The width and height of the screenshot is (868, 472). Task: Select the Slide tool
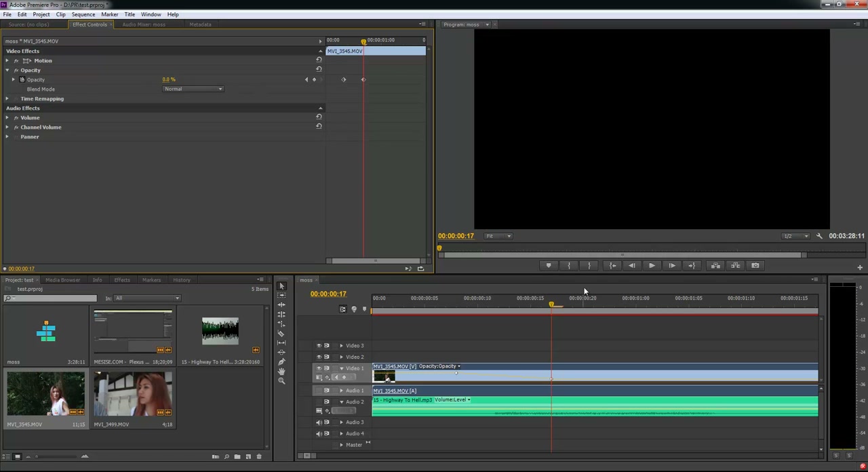coord(281,352)
